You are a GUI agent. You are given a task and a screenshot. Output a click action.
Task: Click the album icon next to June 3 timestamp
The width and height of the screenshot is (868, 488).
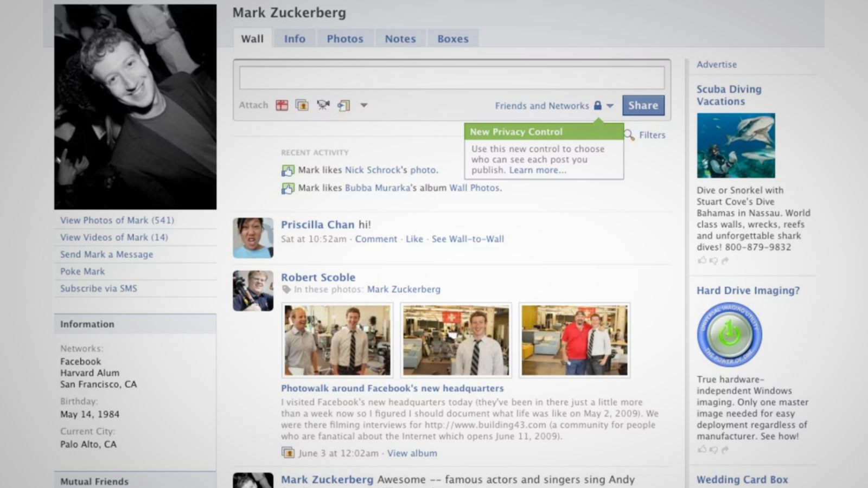click(x=288, y=453)
